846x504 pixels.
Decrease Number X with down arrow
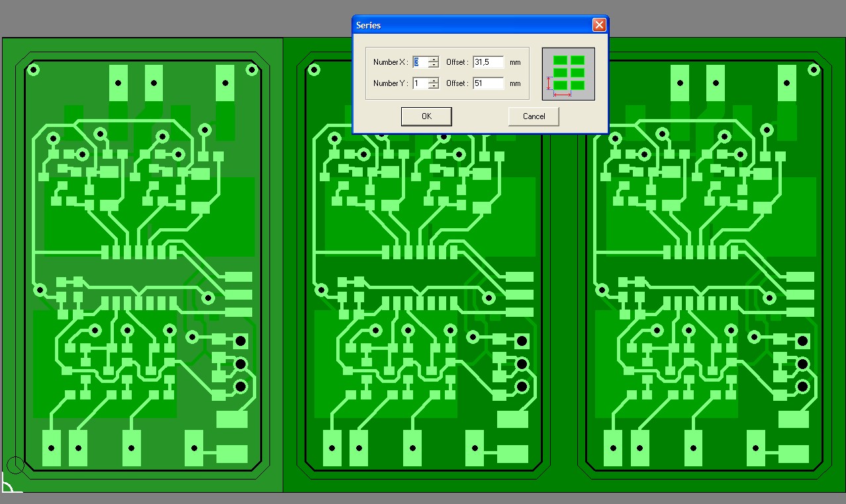(434, 65)
